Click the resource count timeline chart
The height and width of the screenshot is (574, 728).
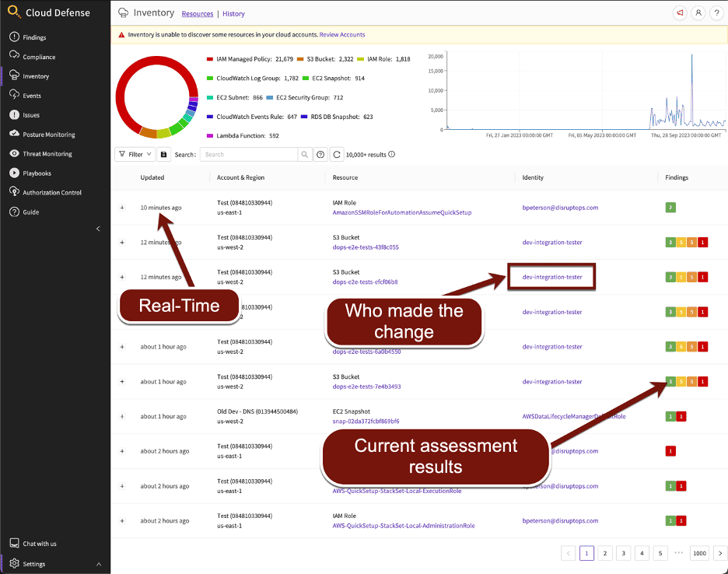pyautogui.click(x=585, y=92)
